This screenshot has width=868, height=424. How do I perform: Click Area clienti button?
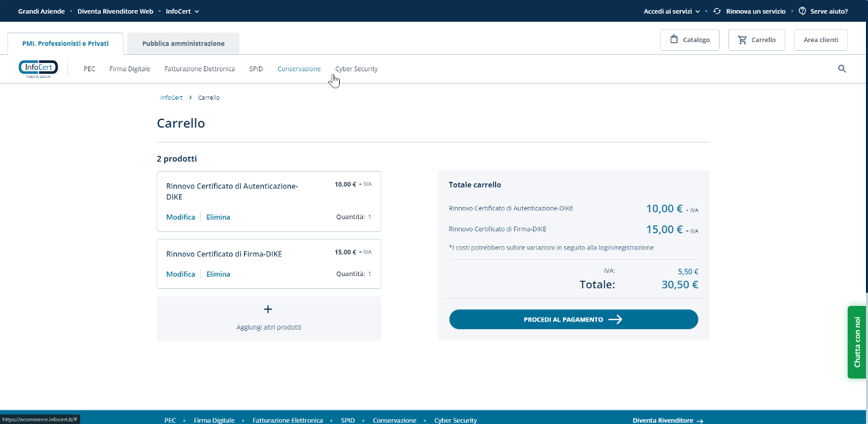pyautogui.click(x=821, y=40)
